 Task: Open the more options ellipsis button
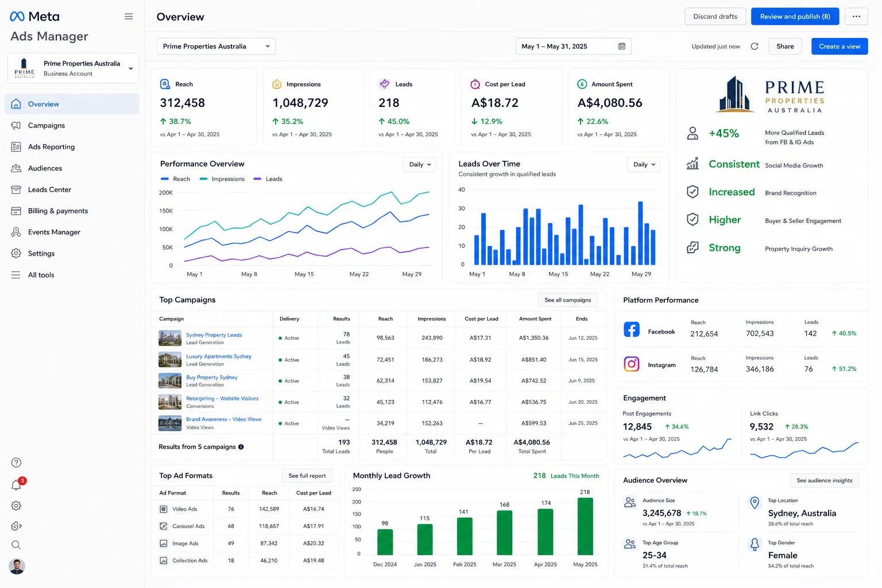point(856,17)
